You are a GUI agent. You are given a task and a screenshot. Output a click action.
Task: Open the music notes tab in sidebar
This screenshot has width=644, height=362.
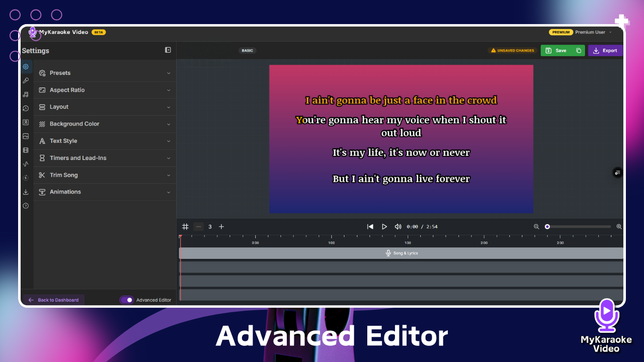26,94
